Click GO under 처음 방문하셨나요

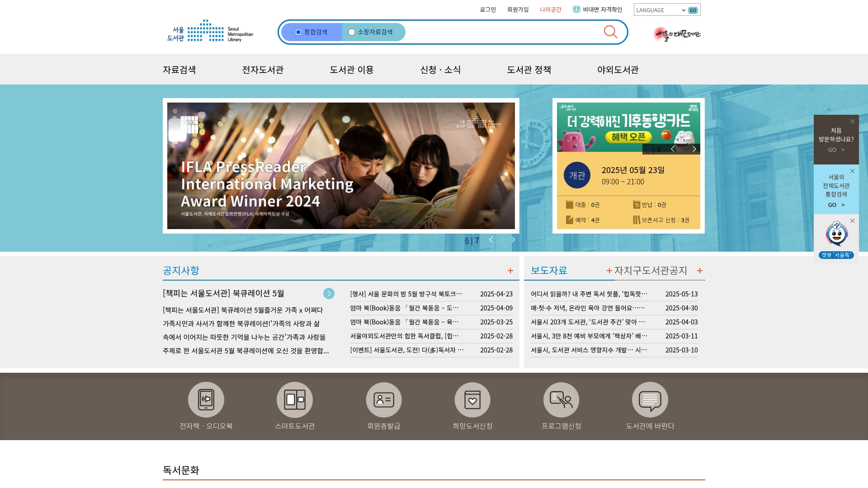836,150
